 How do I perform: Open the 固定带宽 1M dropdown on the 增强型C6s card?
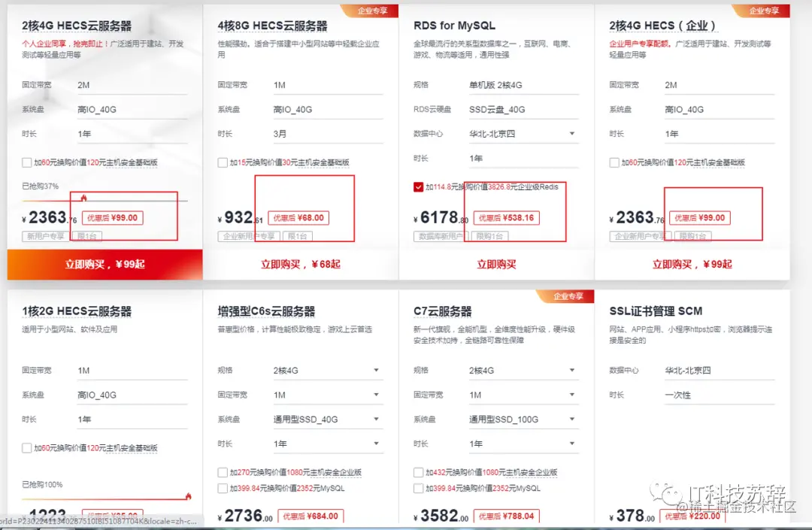click(328, 395)
